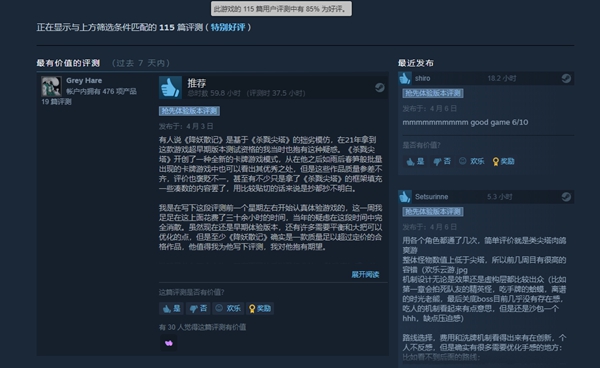Image resolution: width=600 pixels, height=368 pixels.
Task: Click the '帐户内拥有 476 项产品' text
Action: click(101, 91)
